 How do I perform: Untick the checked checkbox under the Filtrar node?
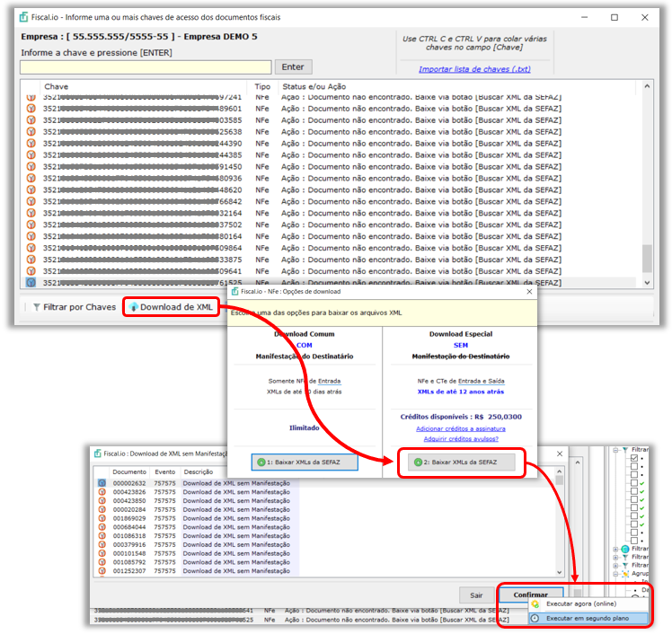tap(634, 458)
